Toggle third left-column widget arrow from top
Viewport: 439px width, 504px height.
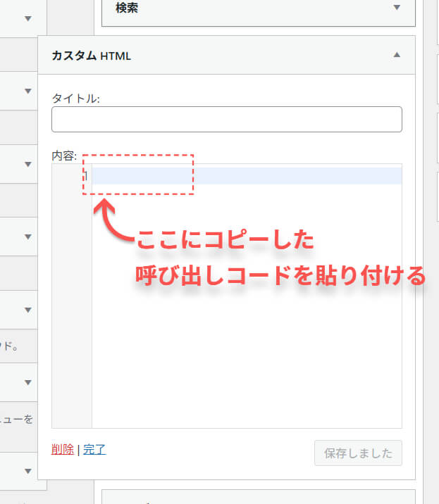28,164
